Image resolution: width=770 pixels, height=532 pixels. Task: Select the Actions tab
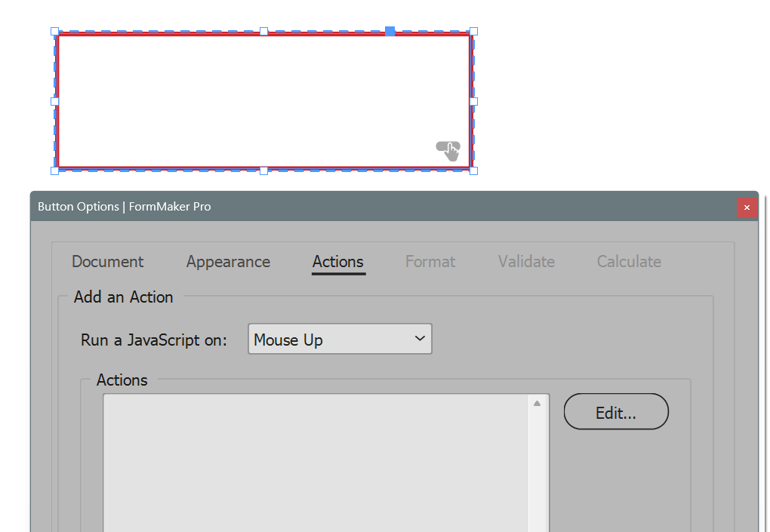click(x=337, y=262)
